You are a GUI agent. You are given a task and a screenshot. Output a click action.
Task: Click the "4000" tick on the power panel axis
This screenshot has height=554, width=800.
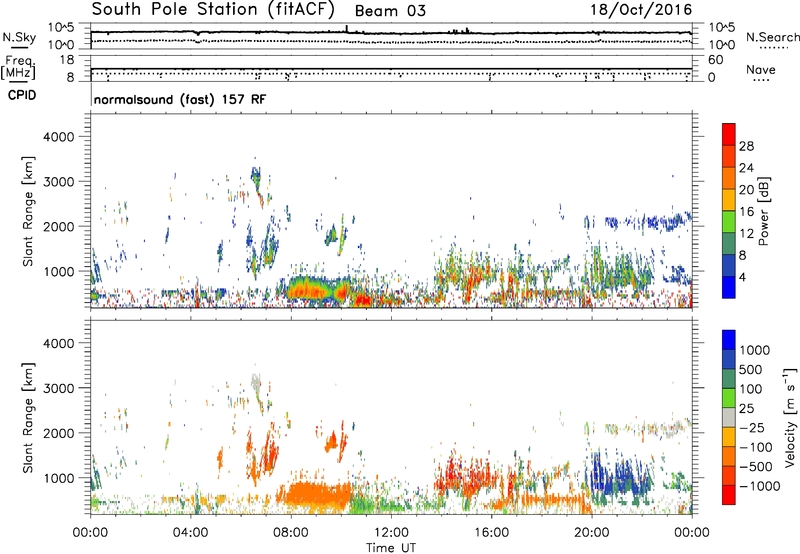(x=59, y=137)
